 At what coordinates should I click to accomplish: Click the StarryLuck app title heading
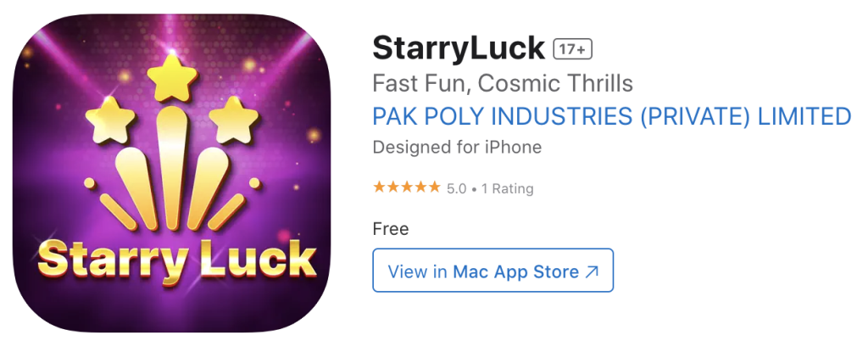pyautogui.click(x=459, y=48)
